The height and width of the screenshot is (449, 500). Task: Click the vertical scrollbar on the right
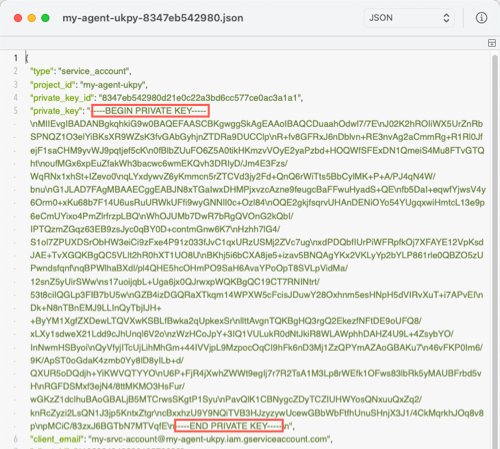[x=495, y=252]
